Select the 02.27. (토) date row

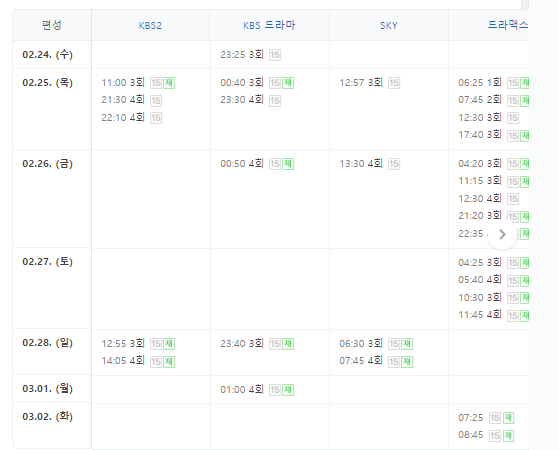click(x=47, y=261)
